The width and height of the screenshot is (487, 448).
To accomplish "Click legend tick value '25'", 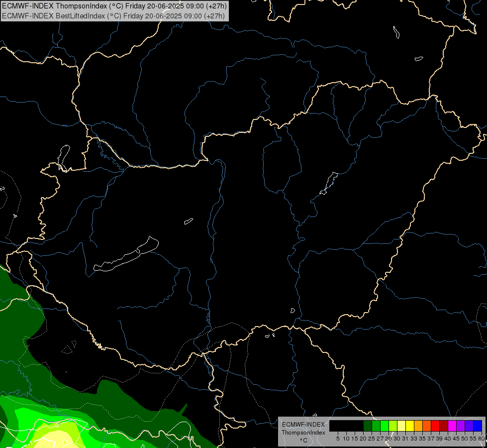I will (x=372, y=439).
